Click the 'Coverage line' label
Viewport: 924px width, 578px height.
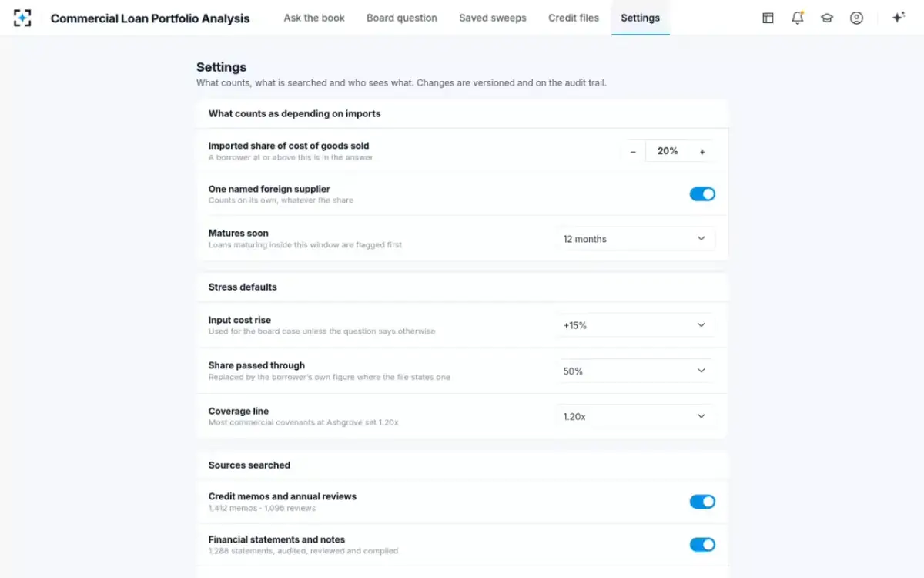[239, 411]
